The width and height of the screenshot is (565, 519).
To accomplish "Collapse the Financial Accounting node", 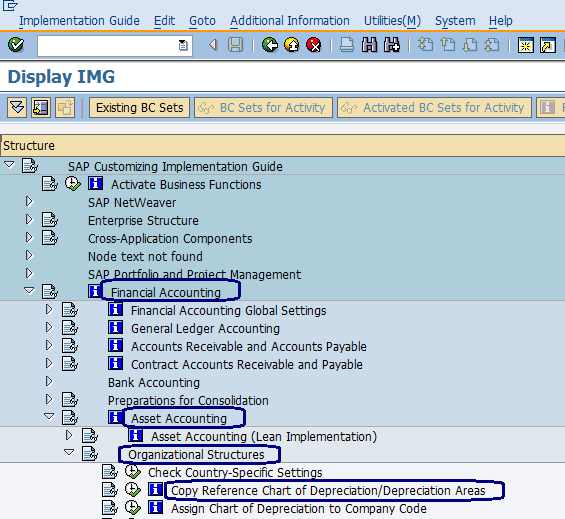I will click(29, 290).
